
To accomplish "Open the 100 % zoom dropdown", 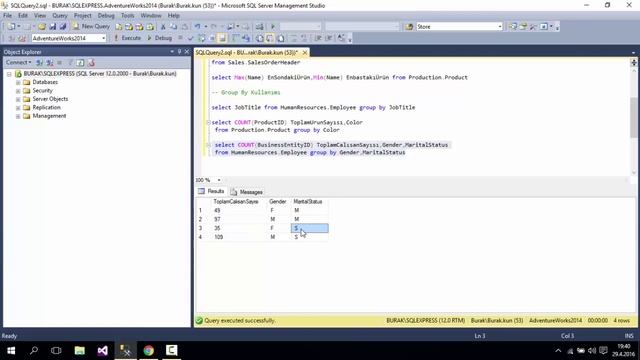I will pyautogui.click(x=219, y=180).
